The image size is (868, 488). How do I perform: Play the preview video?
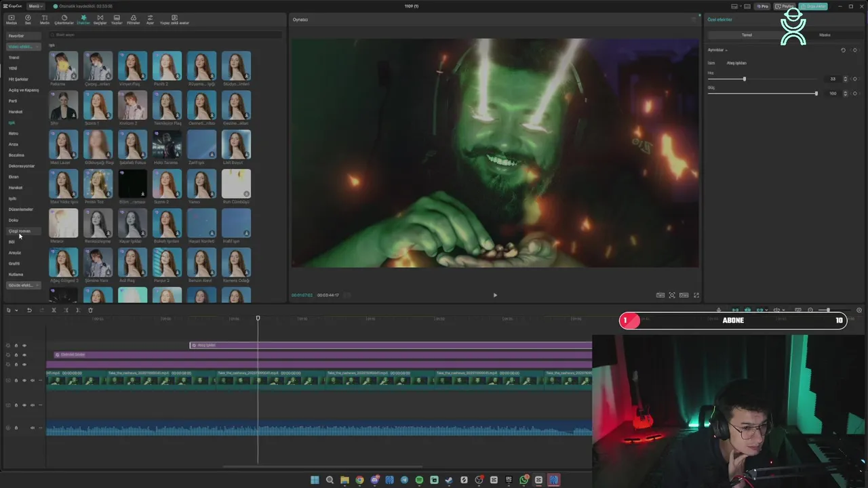coord(495,295)
